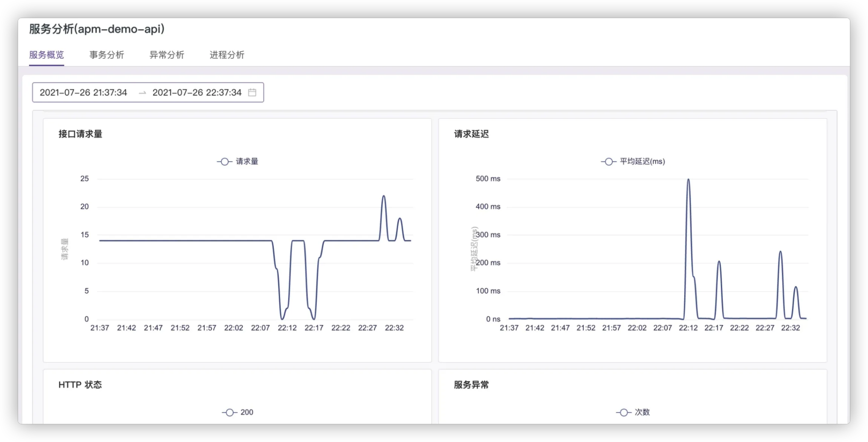Toggle the 平均延迟(ms) legend marker

point(608,161)
